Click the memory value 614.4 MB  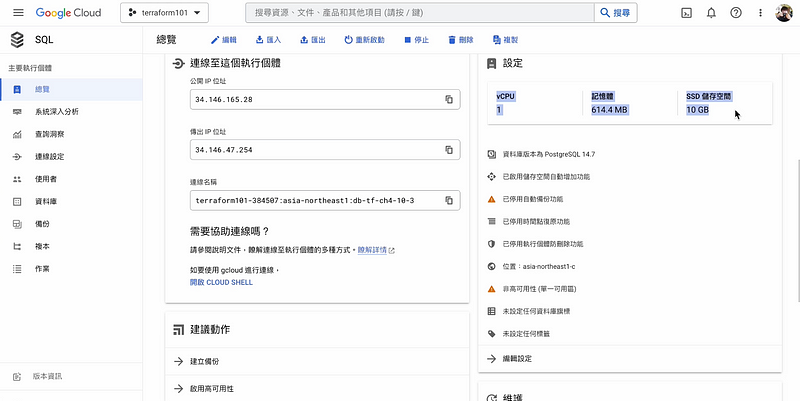[x=609, y=110]
